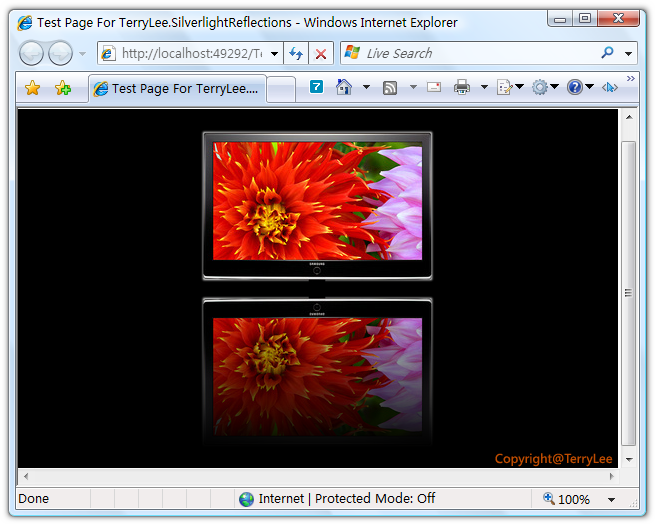Open the Page menu icon
This screenshot has width=655, height=524.
(510, 87)
